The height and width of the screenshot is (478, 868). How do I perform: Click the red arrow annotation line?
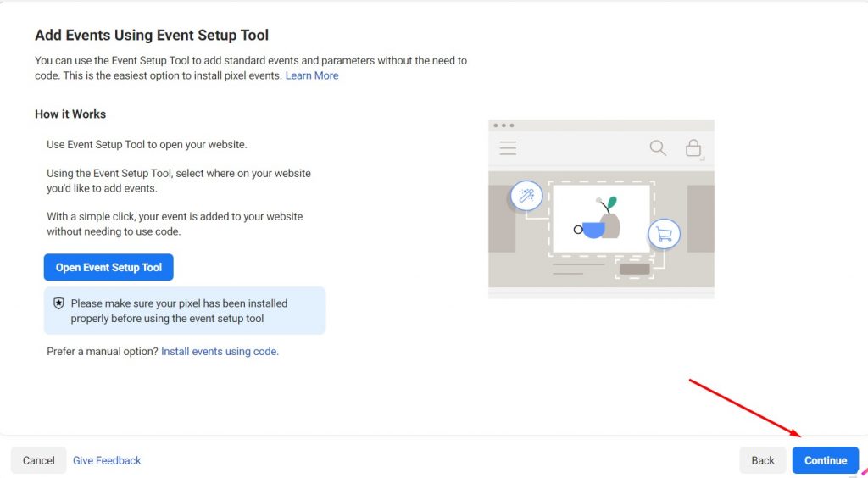(x=742, y=408)
